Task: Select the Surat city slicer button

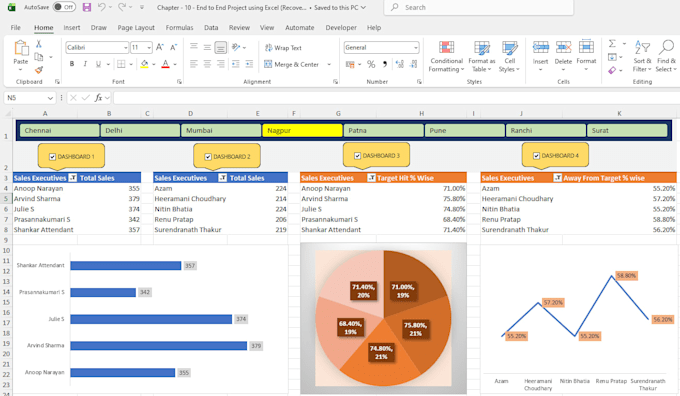Action: (627, 130)
